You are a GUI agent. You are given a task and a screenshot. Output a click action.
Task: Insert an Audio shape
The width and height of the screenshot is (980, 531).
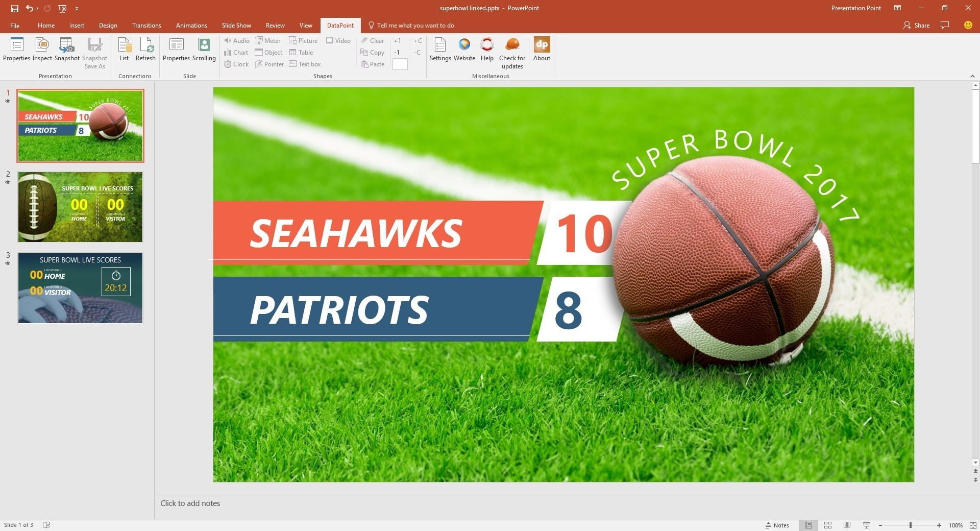pos(236,41)
